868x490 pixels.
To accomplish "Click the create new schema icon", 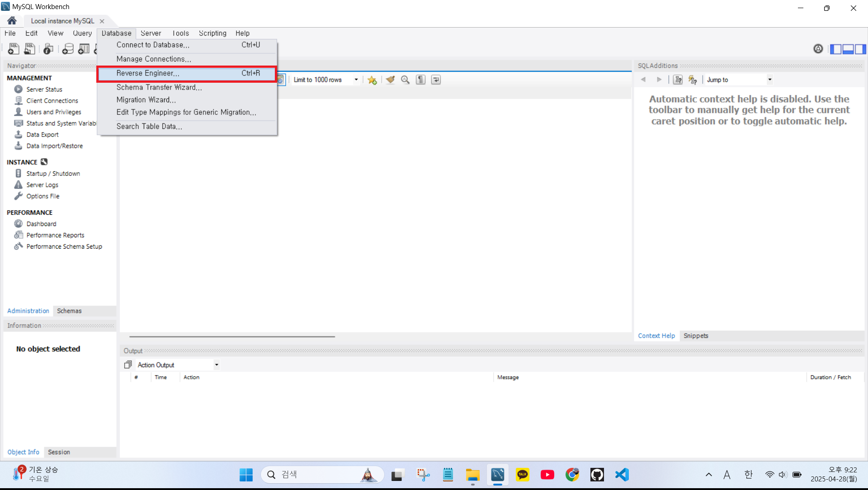I will tap(68, 49).
